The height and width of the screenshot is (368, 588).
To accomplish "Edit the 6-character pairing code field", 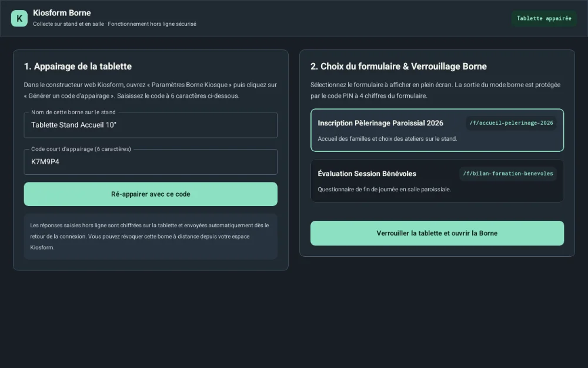I will 151,162.
